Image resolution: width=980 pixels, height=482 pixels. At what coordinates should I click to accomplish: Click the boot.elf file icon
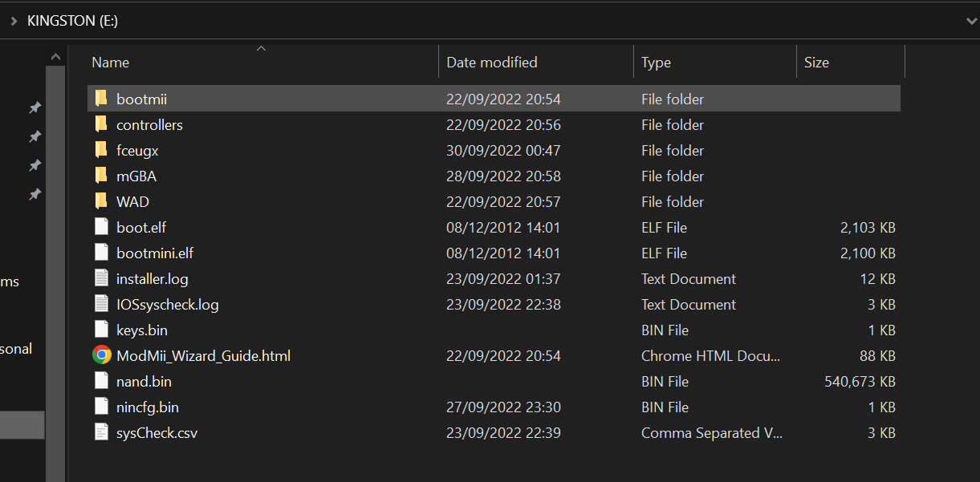tap(101, 227)
